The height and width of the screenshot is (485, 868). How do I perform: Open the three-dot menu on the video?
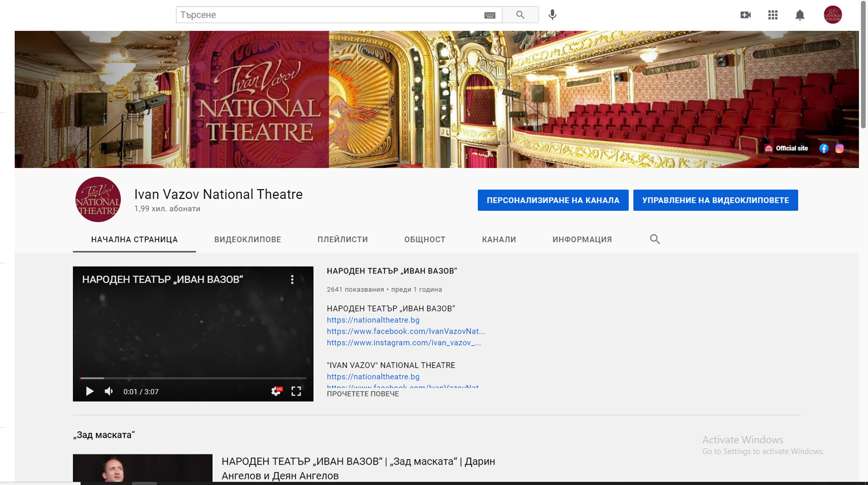pos(292,279)
